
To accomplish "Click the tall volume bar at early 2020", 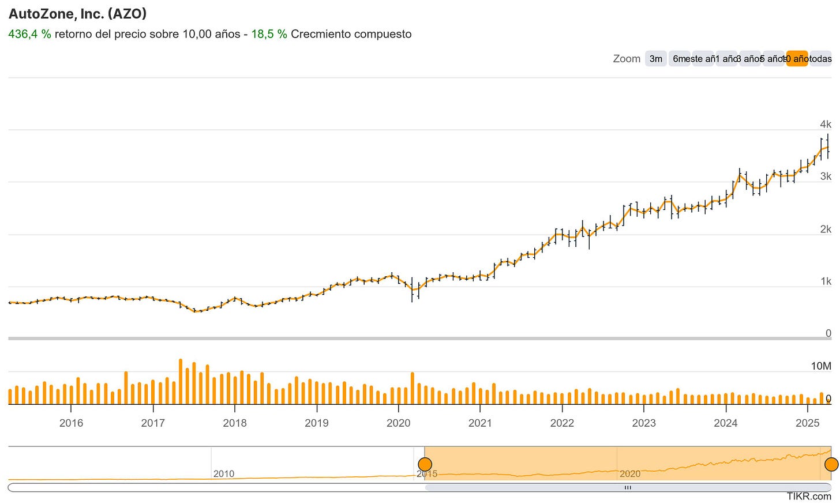I will [412, 388].
